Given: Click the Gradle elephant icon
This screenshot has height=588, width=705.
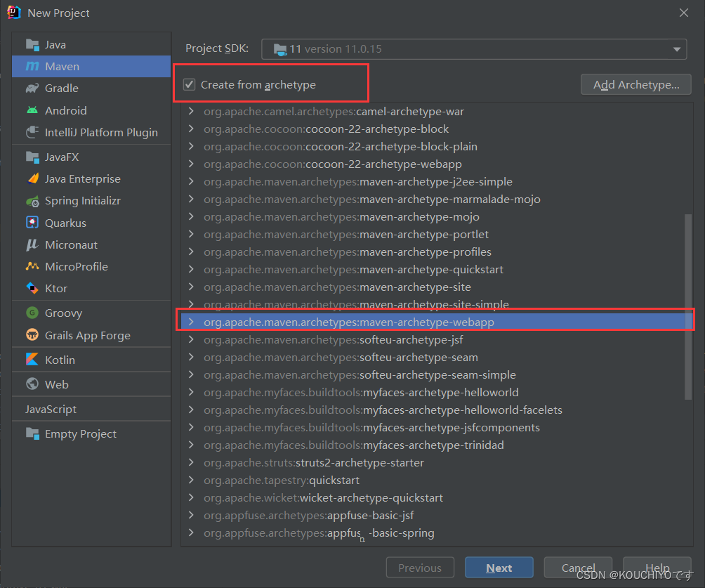Looking at the screenshot, I should click(x=32, y=89).
